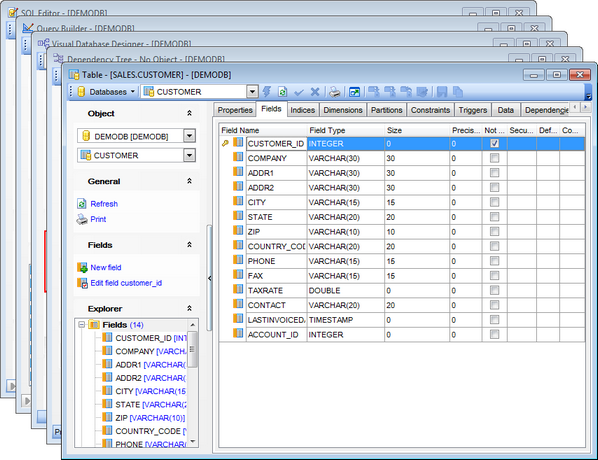Switch to the Data tab

pos(505,110)
